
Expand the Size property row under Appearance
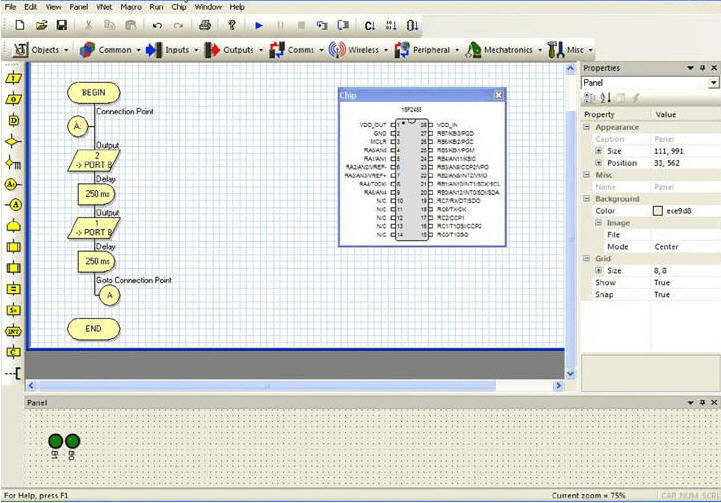[x=598, y=150]
